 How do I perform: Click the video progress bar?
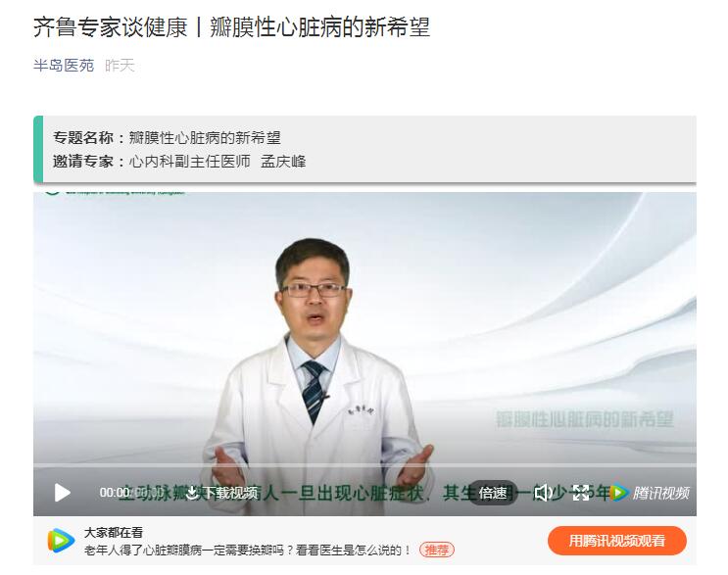(364, 464)
